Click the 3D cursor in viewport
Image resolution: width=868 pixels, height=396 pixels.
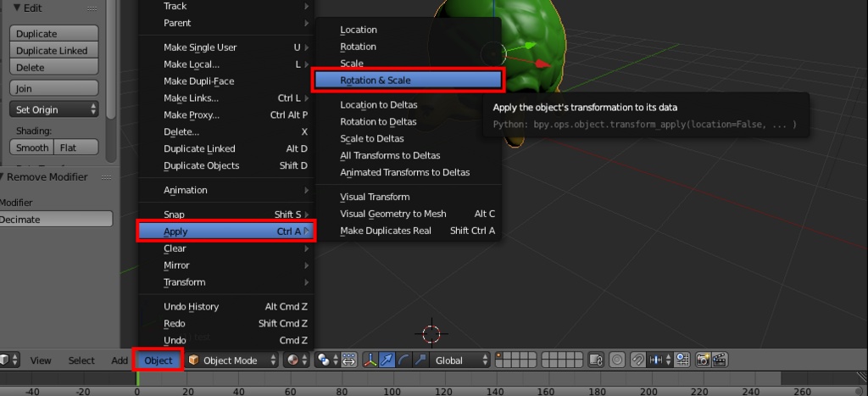(x=431, y=334)
